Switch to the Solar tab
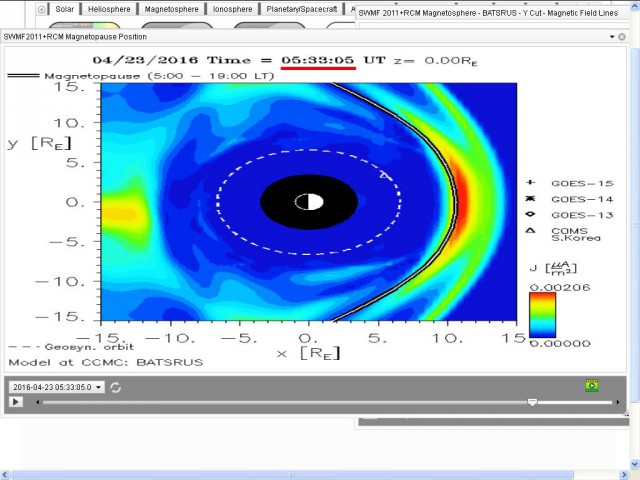Image resolution: width=640 pixels, height=480 pixels. tap(65, 9)
